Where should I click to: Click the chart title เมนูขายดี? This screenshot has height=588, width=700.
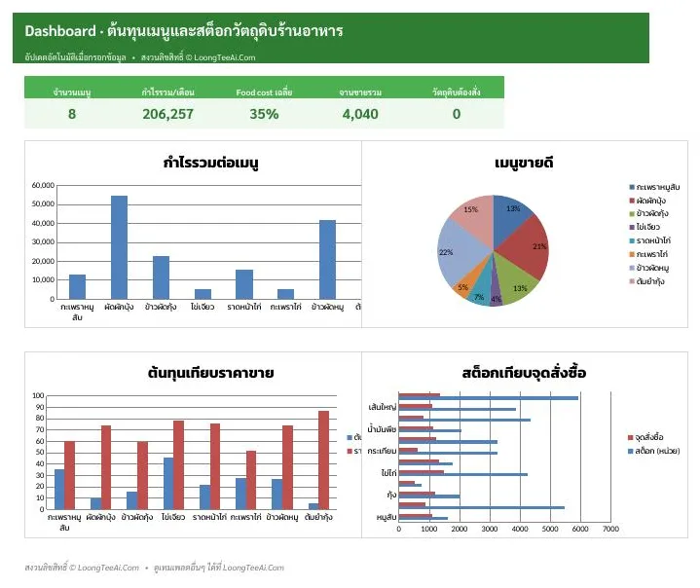524,163
